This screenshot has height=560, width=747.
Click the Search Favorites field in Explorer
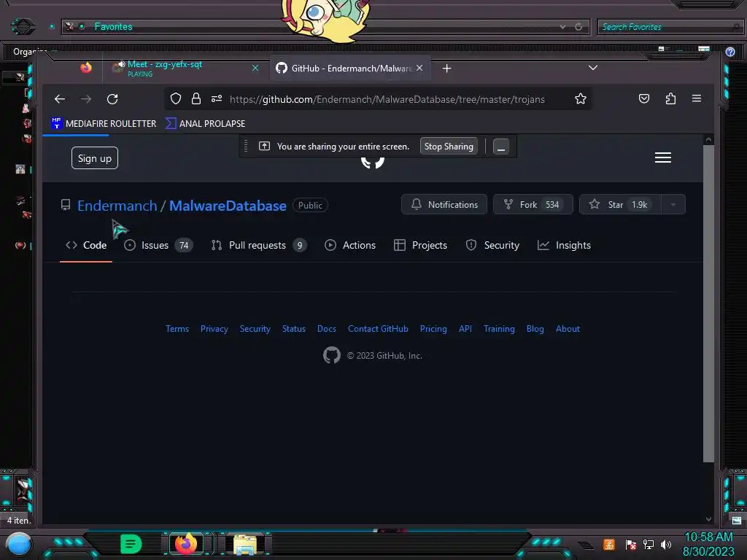tap(669, 27)
